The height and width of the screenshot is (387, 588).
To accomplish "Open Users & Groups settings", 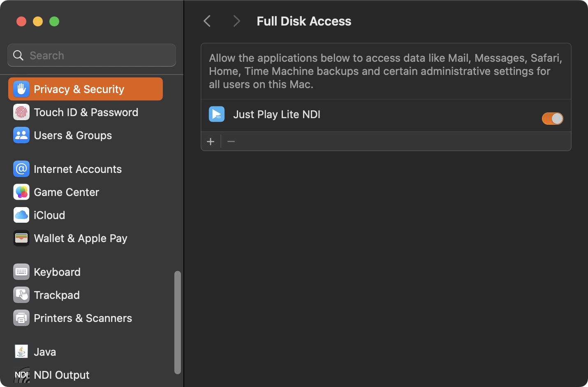I will 86,135.
